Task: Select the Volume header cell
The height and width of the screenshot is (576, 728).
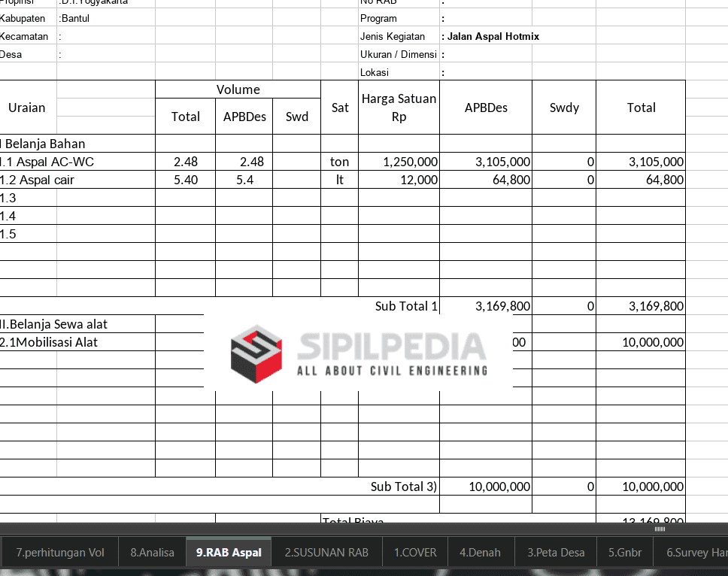Action: click(x=238, y=89)
